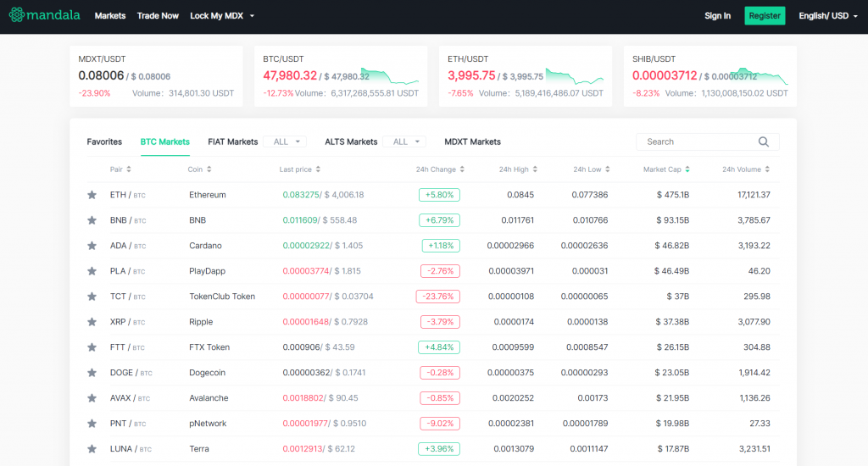The width and height of the screenshot is (868, 466).
Task: Sort by Market Cap column arrows
Action: click(687, 169)
